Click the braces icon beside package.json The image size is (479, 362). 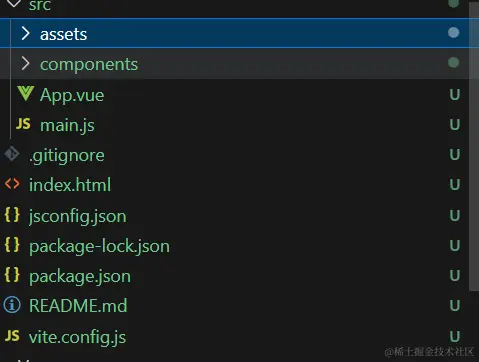click(12, 275)
